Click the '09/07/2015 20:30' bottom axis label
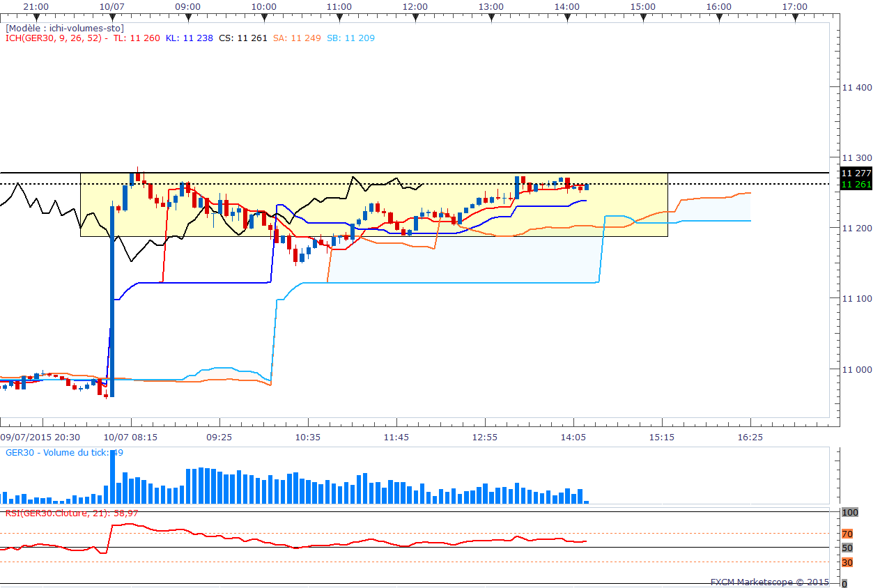Image resolution: width=880 pixels, height=588 pixels. pyautogui.click(x=40, y=437)
